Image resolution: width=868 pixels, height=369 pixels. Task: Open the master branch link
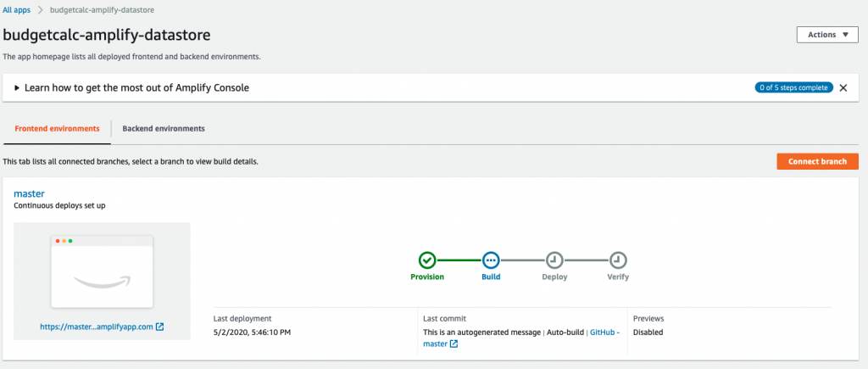(29, 194)
